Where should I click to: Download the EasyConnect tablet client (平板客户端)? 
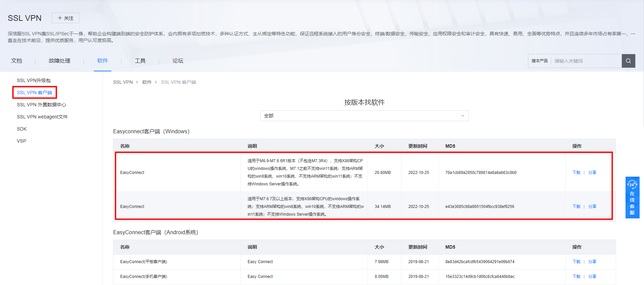pos(576,262)
